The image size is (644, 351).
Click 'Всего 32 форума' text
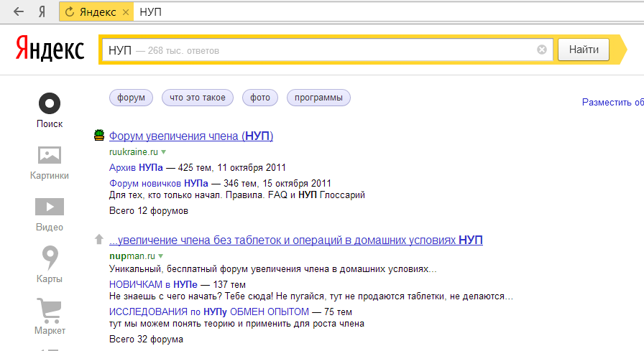(146, 339)
